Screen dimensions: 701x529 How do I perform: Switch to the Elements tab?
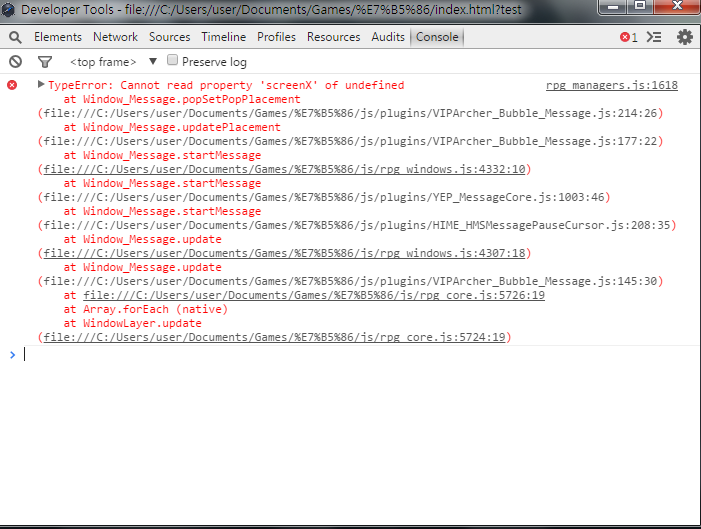click(x=58, y=37)
